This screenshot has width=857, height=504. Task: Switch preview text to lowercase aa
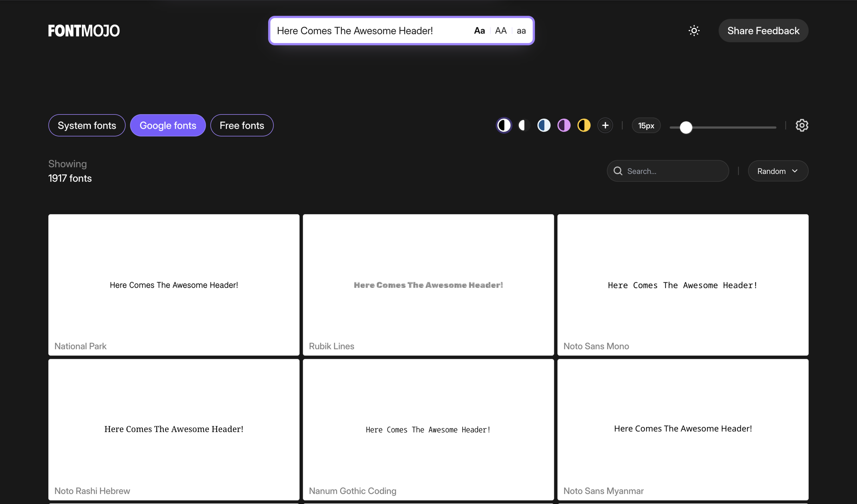click(x=521, y=31)
